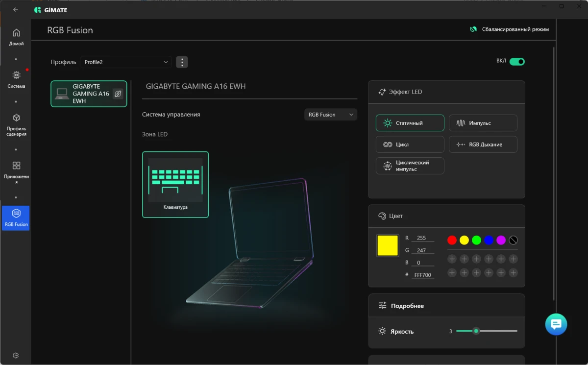Go back using the back arrow

[x=16, y=9]
